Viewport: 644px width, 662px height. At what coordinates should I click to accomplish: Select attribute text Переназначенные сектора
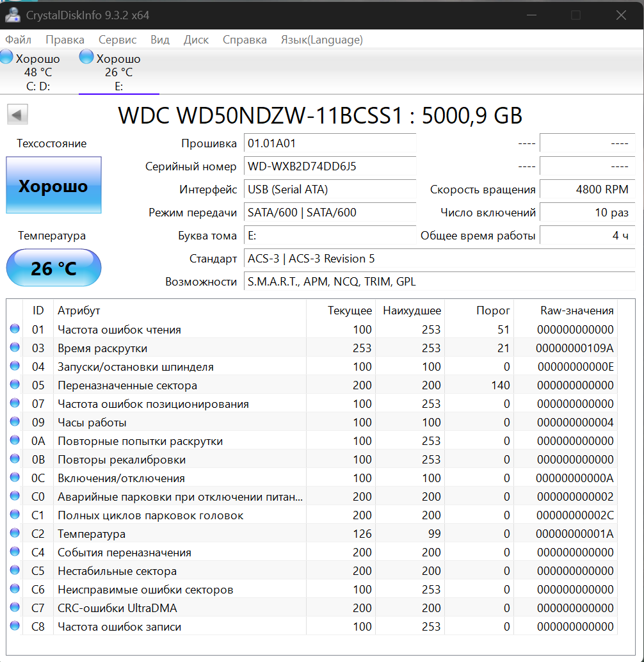[127, 385]
